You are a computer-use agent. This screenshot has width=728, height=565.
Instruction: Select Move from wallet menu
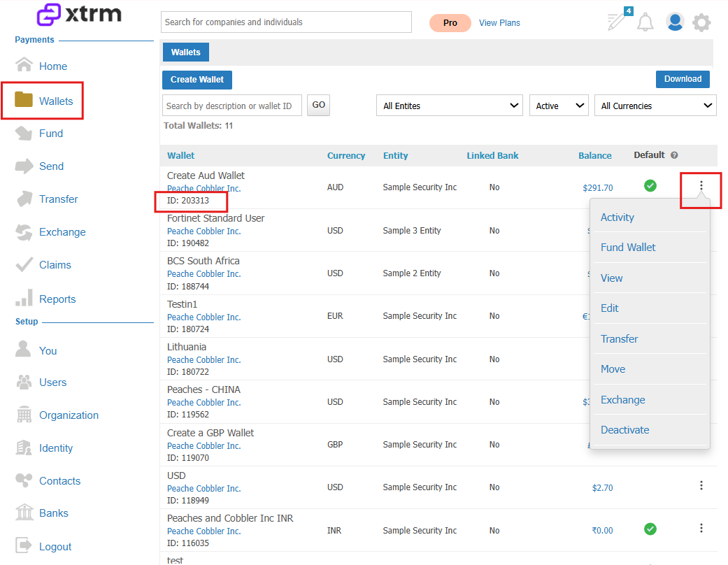coord(613,369)
